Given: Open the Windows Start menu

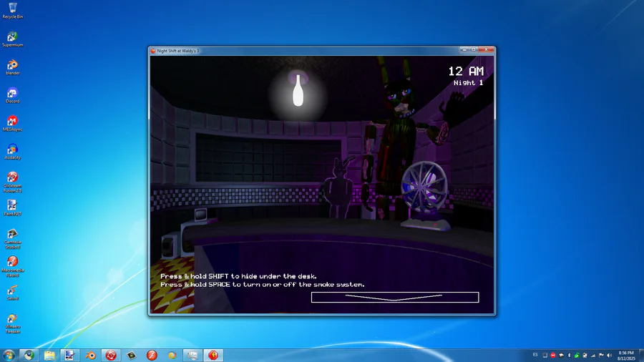Looking at the screenshot, I should coord(9,355).
